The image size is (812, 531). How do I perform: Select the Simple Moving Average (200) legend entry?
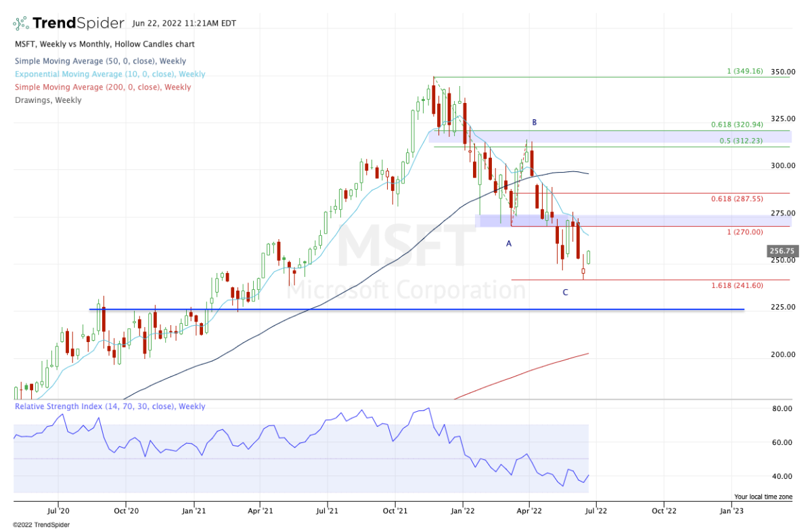[102, 87]
